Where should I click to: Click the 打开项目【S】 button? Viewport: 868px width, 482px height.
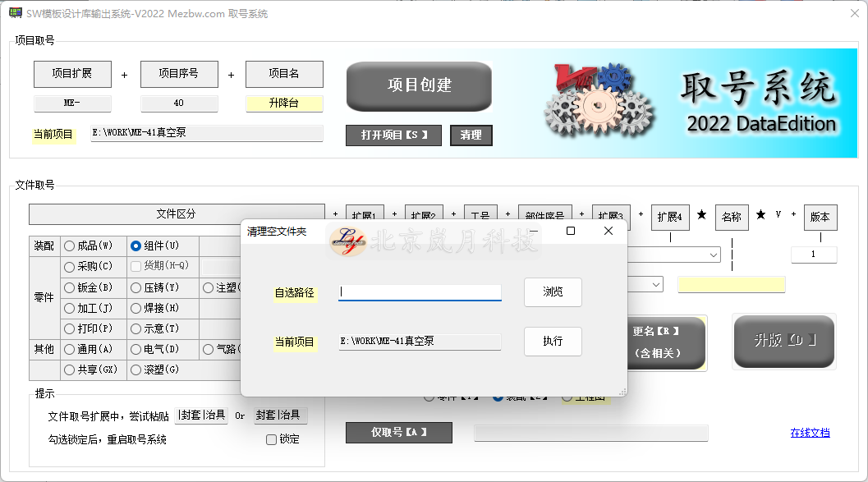(394, 135)
